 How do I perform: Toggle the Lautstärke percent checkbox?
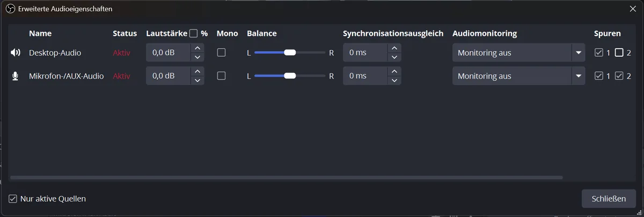point(194,33)
